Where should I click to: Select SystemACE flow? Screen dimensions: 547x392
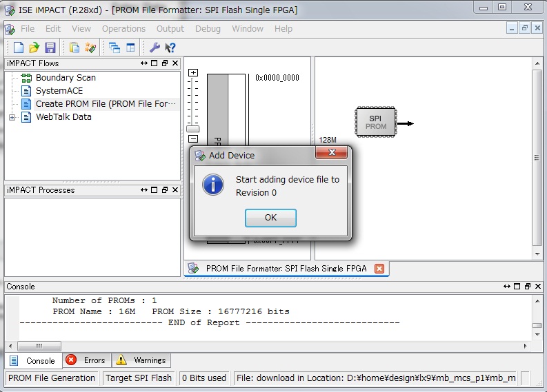click(x=59, y=91)
